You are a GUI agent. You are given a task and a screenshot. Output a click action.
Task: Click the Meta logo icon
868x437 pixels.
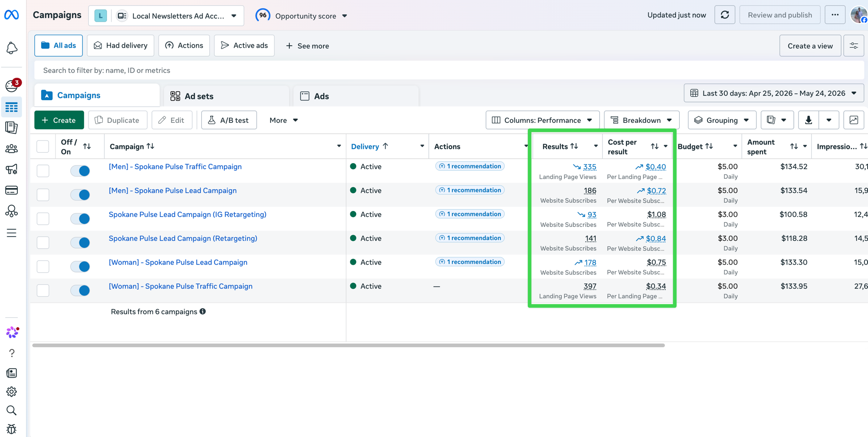tap(12, 15)
